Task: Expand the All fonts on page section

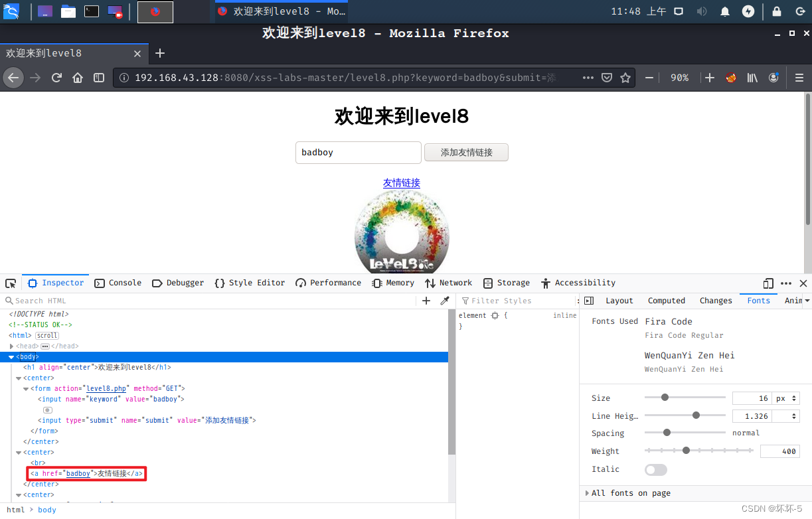Action: pos(587,493)
